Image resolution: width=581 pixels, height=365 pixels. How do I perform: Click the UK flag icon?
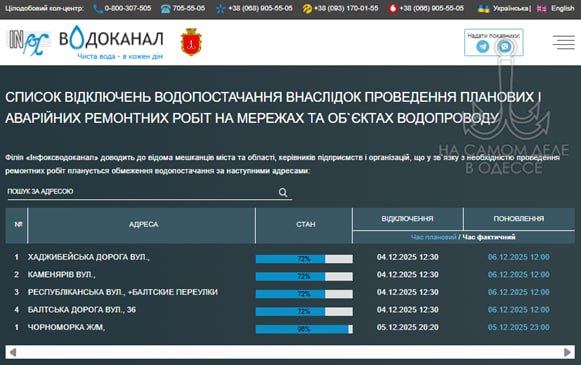541,9
